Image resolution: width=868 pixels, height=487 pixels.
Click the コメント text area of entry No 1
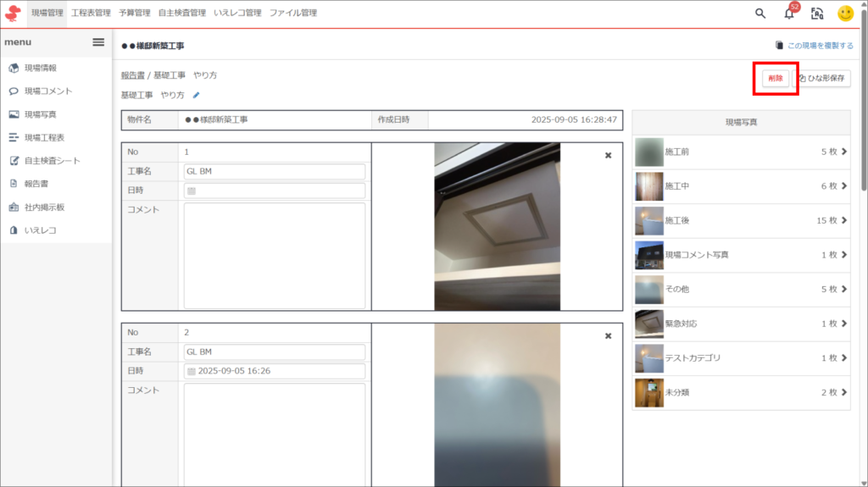tap(274, 254)
